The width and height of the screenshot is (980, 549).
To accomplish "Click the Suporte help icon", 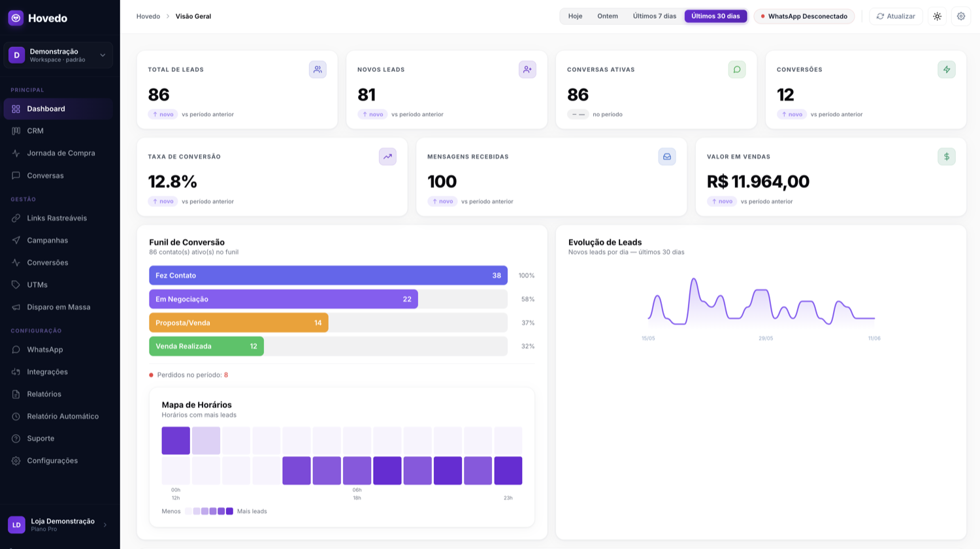I will [16, 439].
